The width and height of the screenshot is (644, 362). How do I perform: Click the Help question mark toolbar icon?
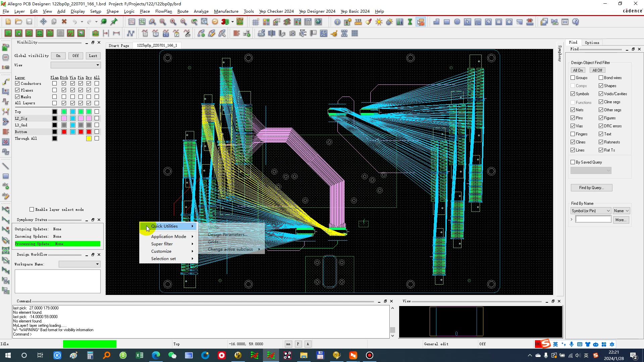[576, 22]
